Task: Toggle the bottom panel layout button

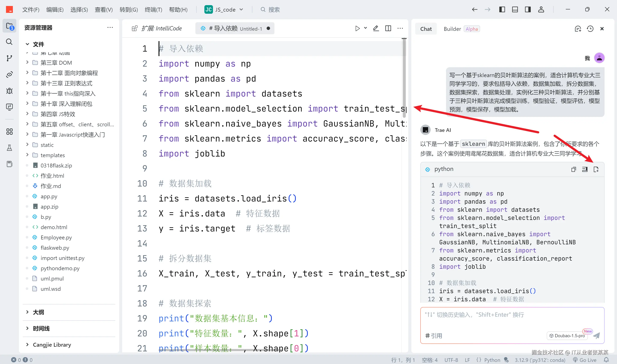Action: click(x=515, y=10)
